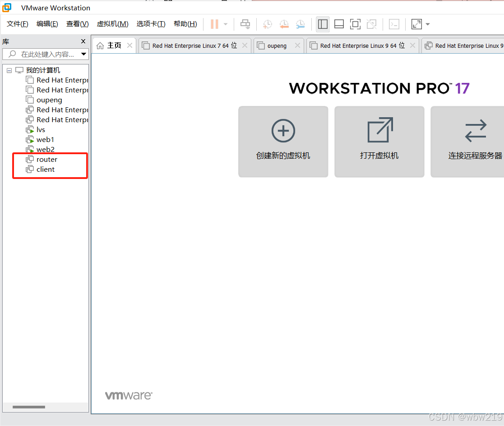Click 创建新的虚拟机 button
This screenshot has width=504, height=426.
coord(283,142)
